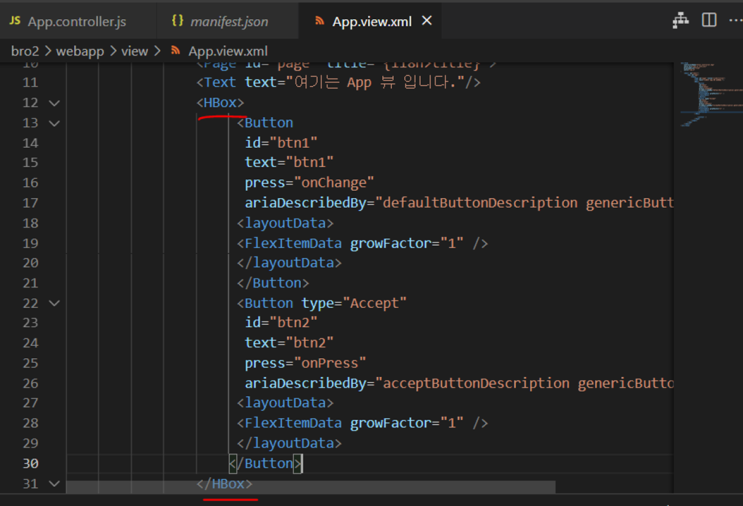Click line number 11 in the gutter

click(x=30, y=82)
